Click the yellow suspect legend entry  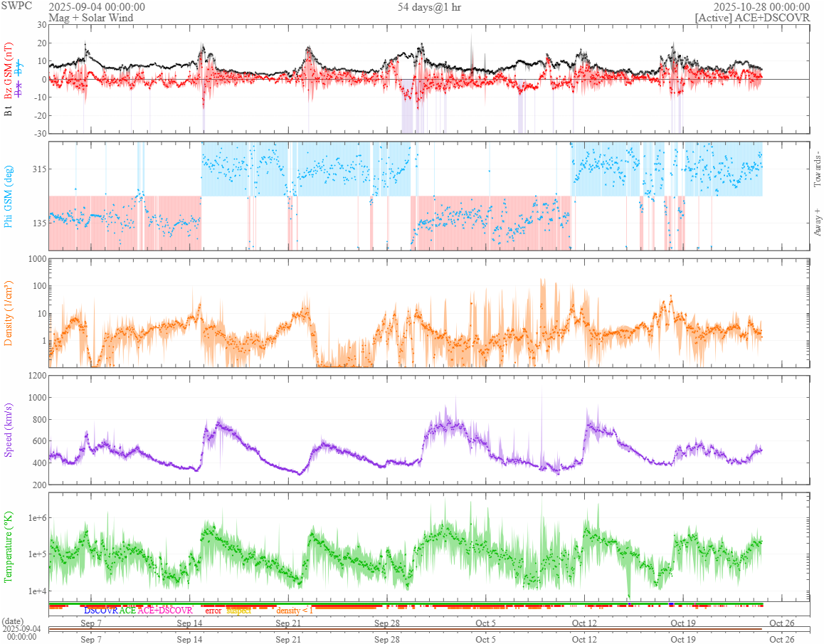tap(238, 611)
